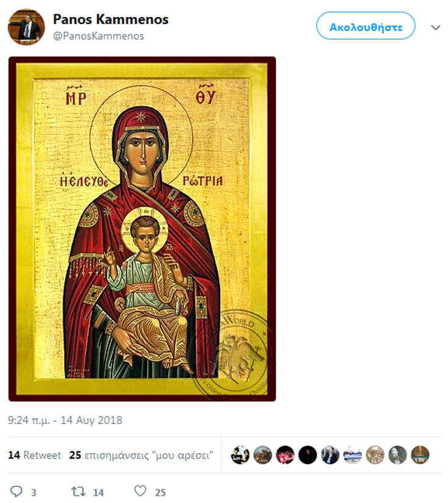This screenshot has width=448, height=503.
Task: Click the last liker avatar in the row
Action: pyautogui.click(x=420, y=455)
